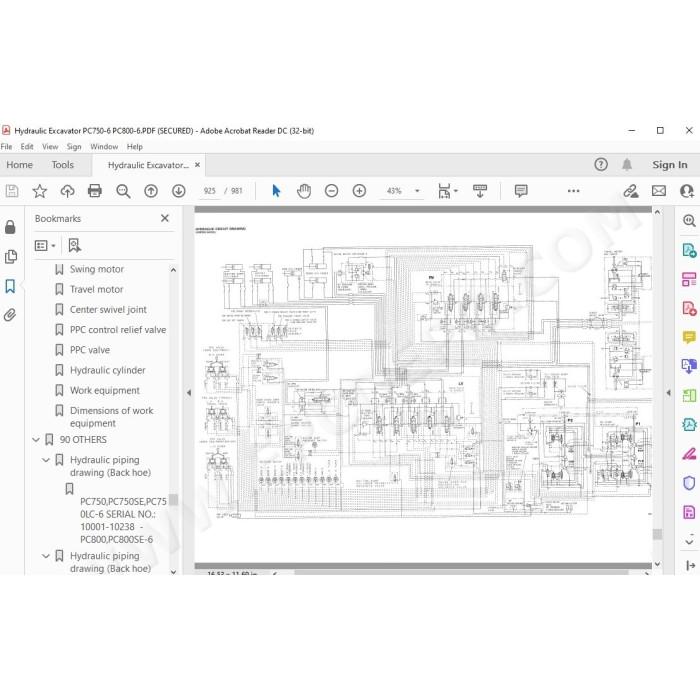Zoom out with minus button
This screenshot has height=700, width=700.
click(x=331, y=191)
